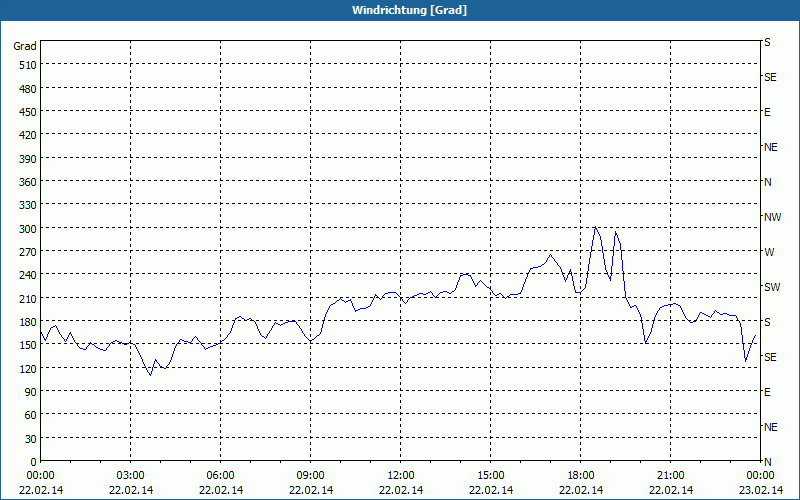Select the W compass label
Screen dimensions: 800x500
coord(769,252)
